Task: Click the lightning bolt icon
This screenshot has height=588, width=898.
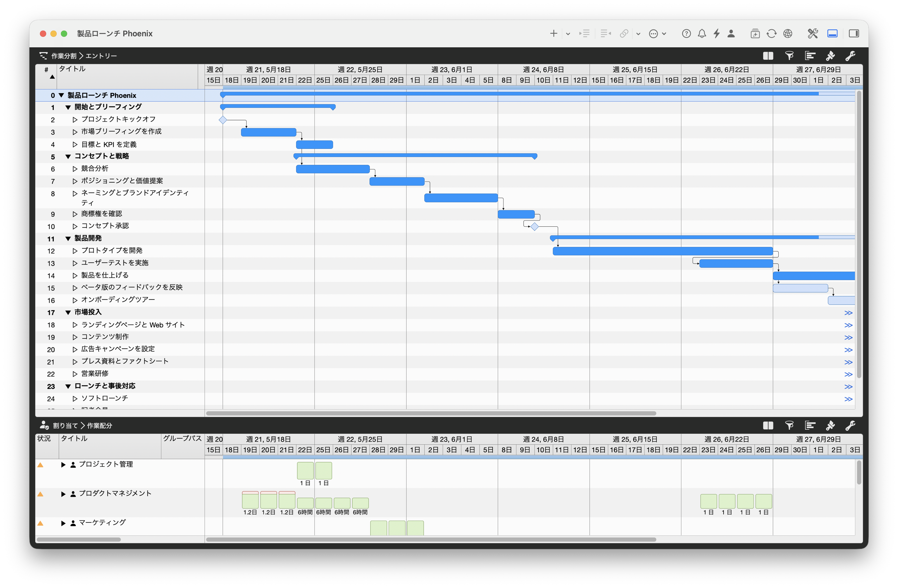Action: pos(716,34)
